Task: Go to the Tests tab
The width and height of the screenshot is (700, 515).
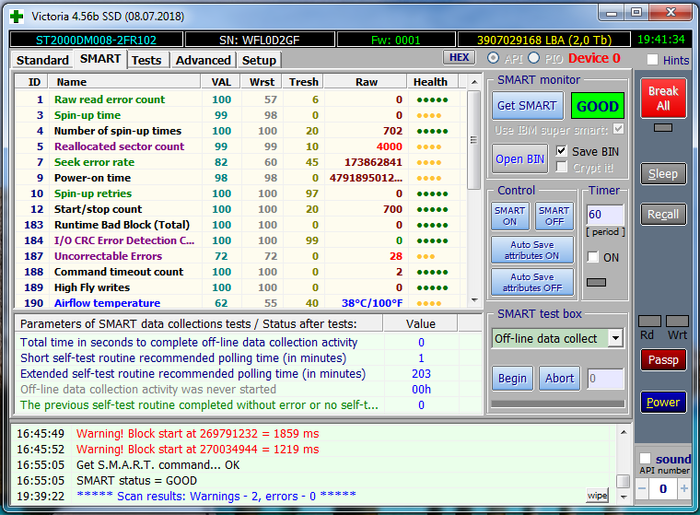Action: pyautogui.click(x=146, y=60)
